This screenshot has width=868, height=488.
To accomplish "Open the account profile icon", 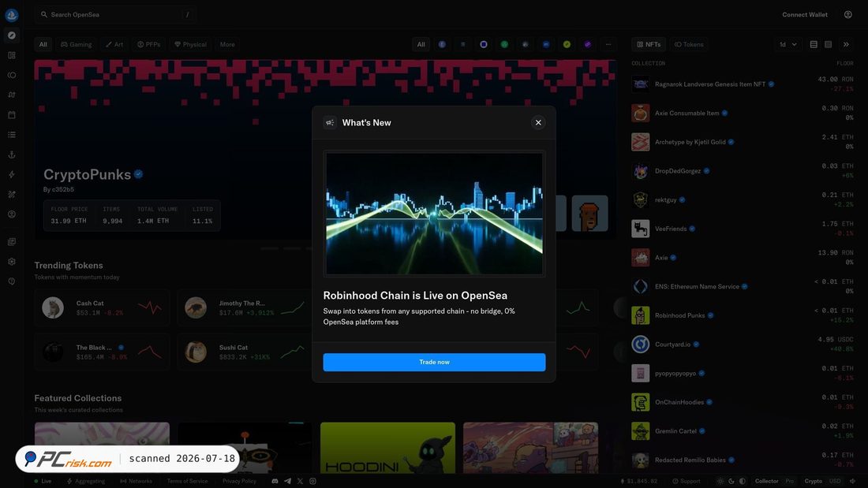I will click(x=848, y=15).
